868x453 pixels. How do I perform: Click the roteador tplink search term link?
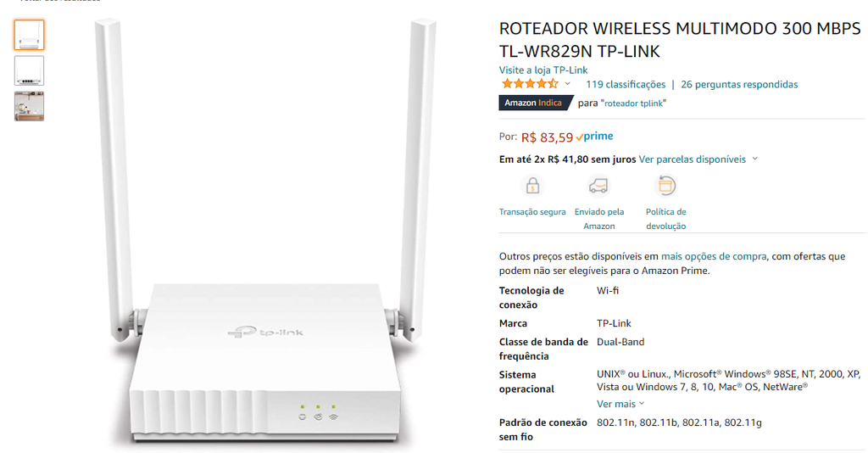point(634,103)
